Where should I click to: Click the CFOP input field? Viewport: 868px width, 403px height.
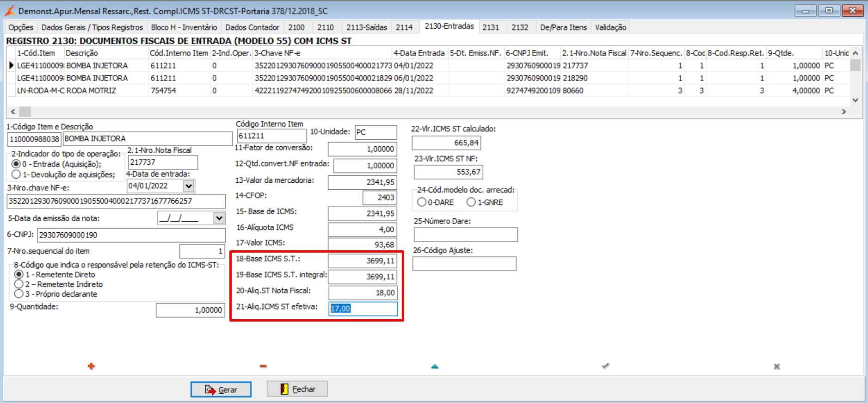pyautogui.click(x=380, y=198)
